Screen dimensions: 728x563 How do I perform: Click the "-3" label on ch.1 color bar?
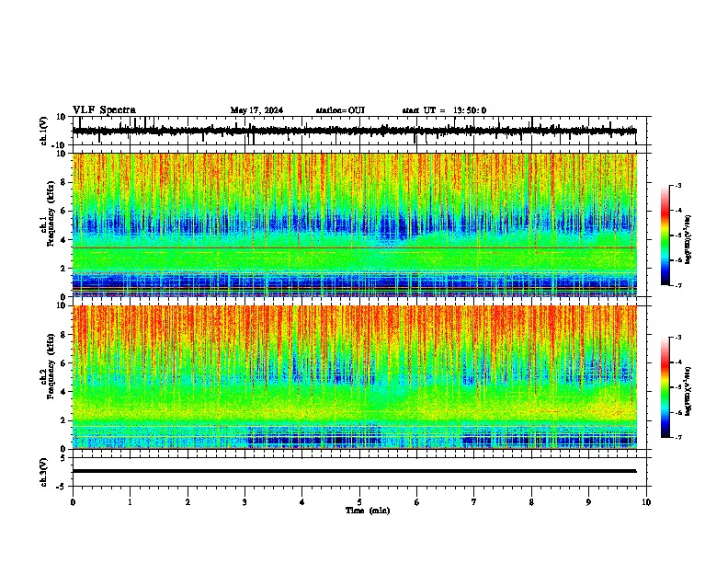tap(678, 185)
